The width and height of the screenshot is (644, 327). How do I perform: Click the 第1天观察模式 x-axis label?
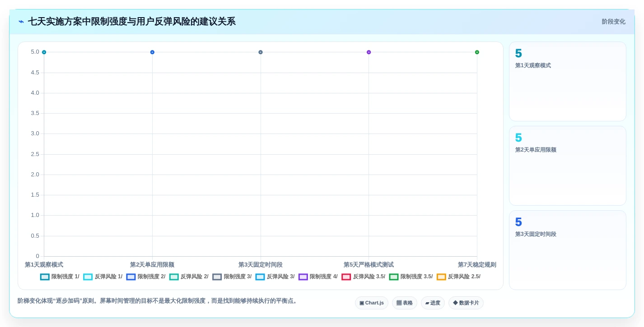coord(44,265)
